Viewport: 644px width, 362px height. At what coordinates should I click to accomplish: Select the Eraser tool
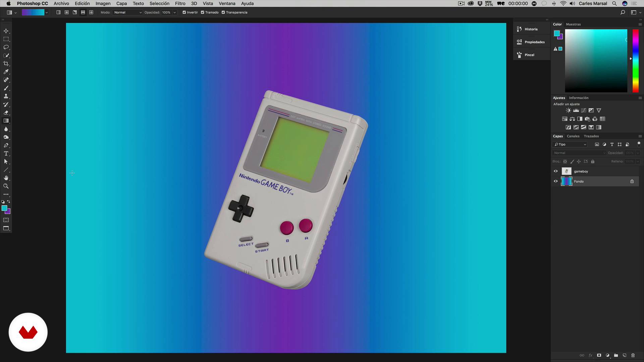6,113
